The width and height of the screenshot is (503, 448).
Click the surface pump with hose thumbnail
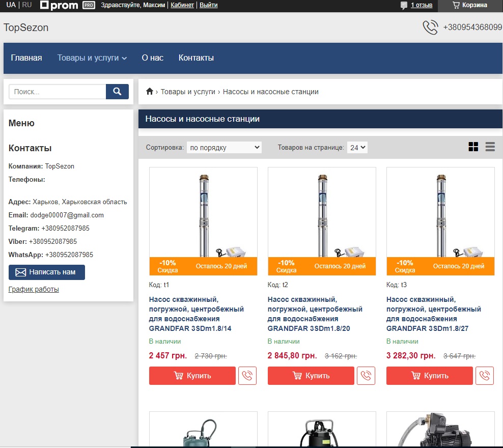[x=440, y=430]
